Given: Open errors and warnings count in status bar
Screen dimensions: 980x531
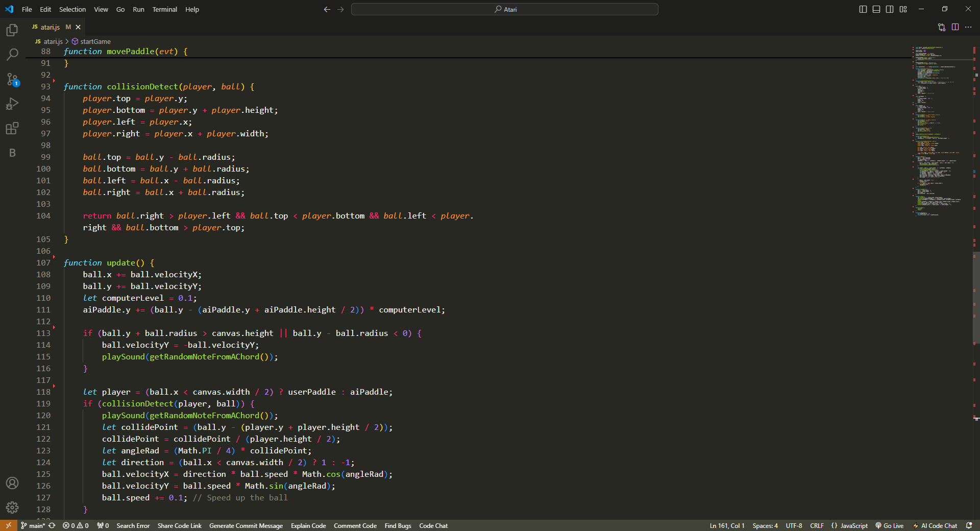Looking at the screenshot, I should pyautogui.click(x=76, y=525).
